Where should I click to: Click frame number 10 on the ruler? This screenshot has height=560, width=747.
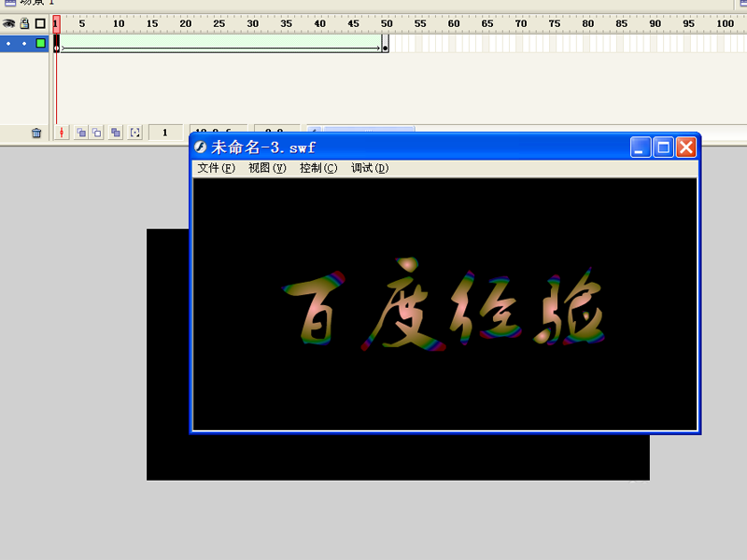pyautogui.click(x=119, y=23)
